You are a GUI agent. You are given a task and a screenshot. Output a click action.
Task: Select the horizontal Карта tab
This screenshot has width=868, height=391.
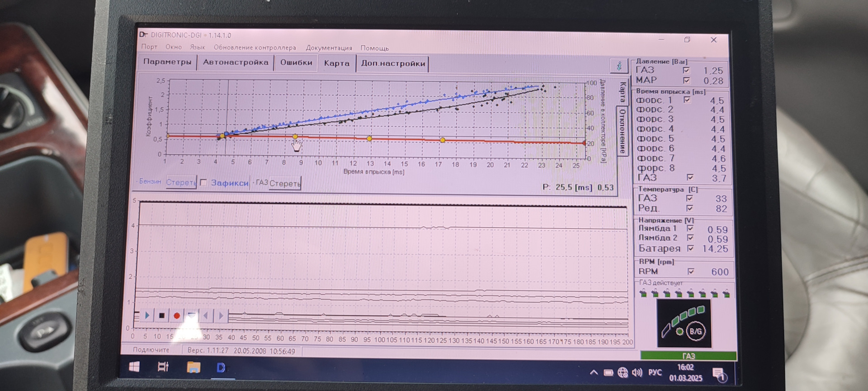point(337,63)
